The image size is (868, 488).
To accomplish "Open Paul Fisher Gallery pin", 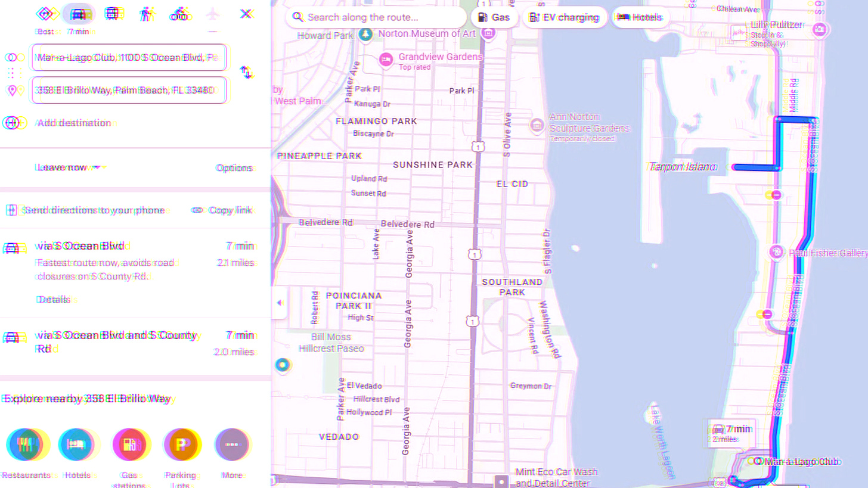I will point(776,253).
